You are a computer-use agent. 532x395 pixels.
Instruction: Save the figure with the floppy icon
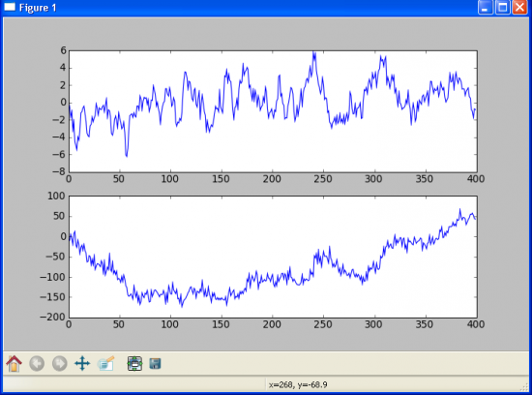[155, 364]
